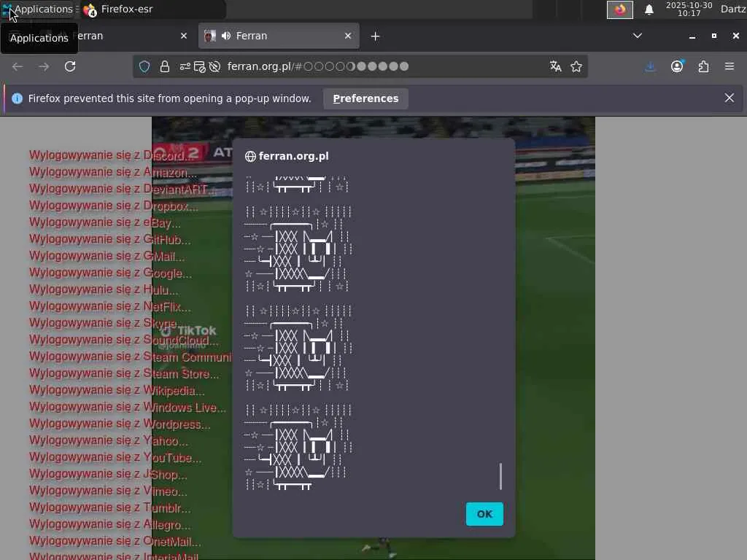The height and width of the screenshot is (560, 747).
Task: Open a new tab
Action: coord(375,36)
